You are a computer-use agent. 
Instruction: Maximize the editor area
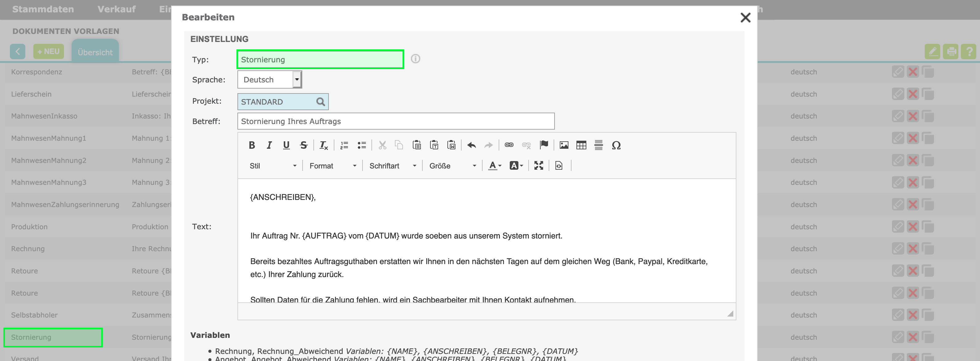point(538,166)
